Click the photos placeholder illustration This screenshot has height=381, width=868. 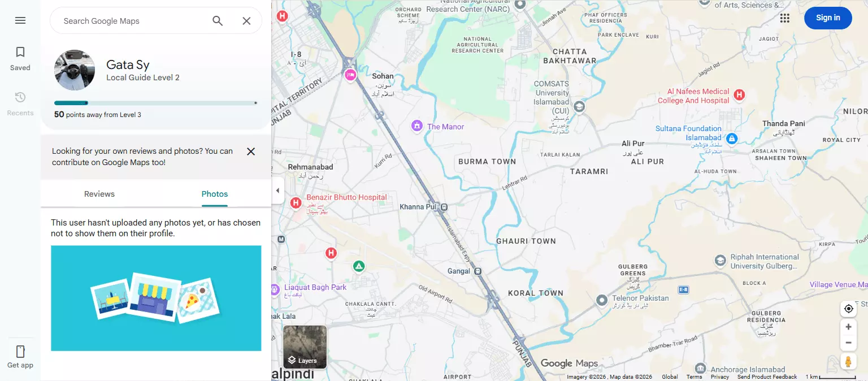click(156, 298)
